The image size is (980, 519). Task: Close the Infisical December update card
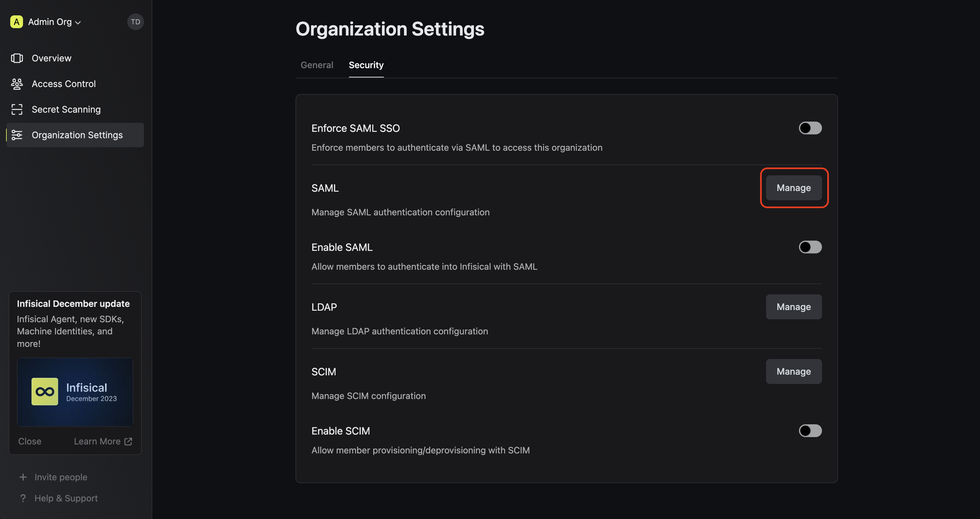coord(30,441)
